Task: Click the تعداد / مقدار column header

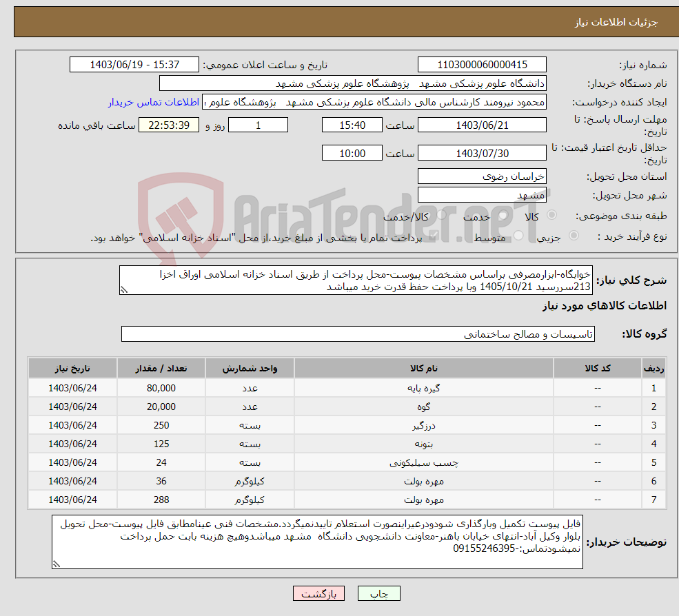Action: coord(161,369)
